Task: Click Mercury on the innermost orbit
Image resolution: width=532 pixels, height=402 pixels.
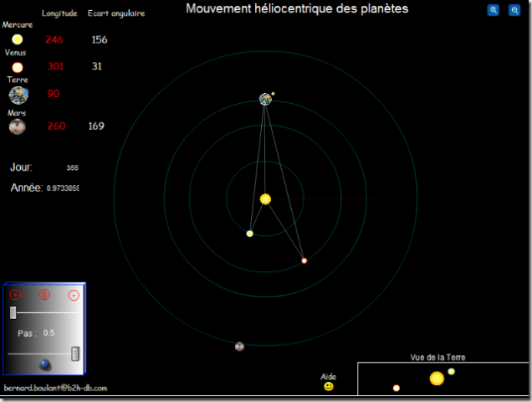Action: click(x=250, y=234)
